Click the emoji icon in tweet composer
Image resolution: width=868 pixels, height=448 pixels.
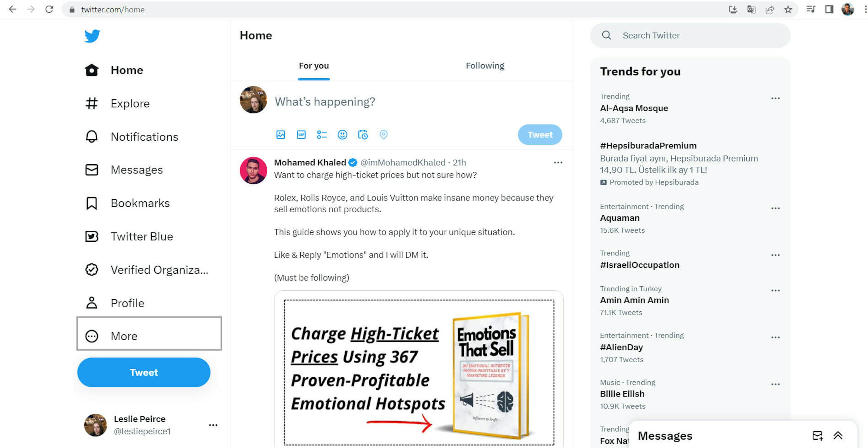pyautogui.click(x=342, y=134)
